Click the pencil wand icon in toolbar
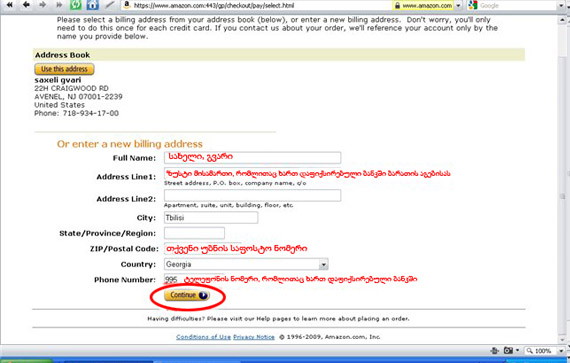Screen dimensions: 570x363 [x=109, y=5]
